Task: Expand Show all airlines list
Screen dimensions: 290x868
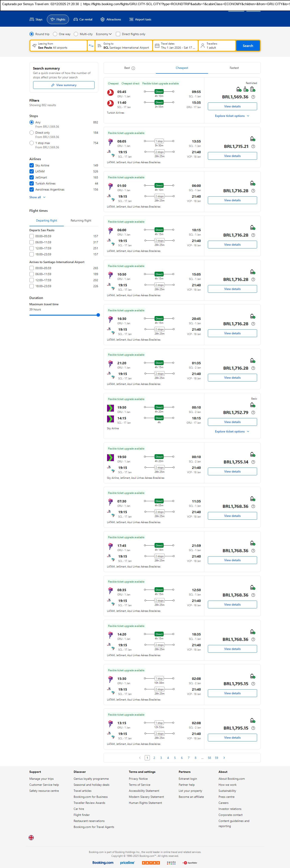Action: (37, 197)
